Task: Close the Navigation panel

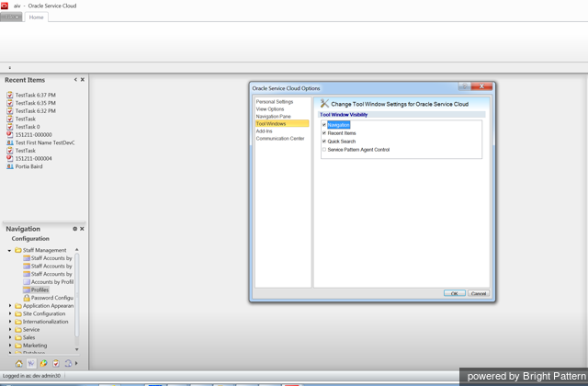Action: [82, 229]
